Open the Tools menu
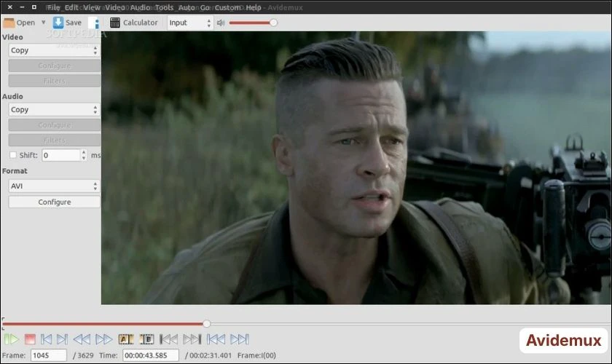 [x=164, y=7]
